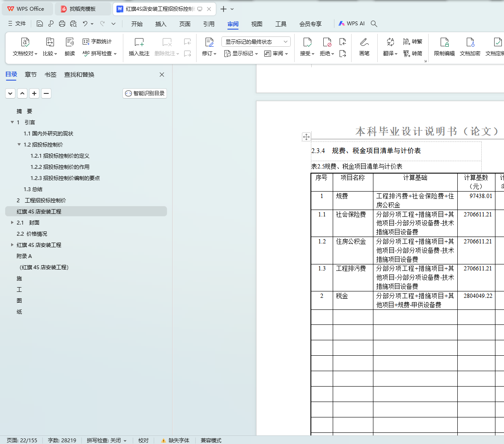Click page count '页面: 22/155'
The width and height of the screenshot is (504, 444).
point(22,440)
